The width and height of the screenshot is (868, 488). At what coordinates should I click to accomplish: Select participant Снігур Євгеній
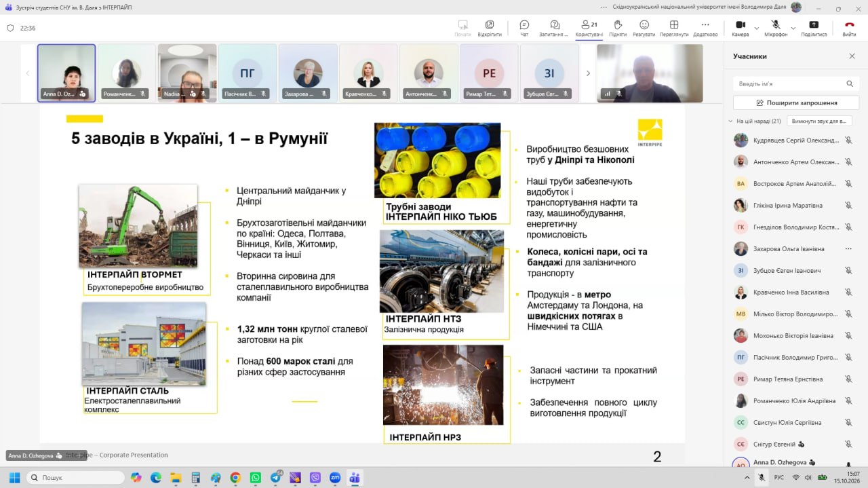(793, 445)
